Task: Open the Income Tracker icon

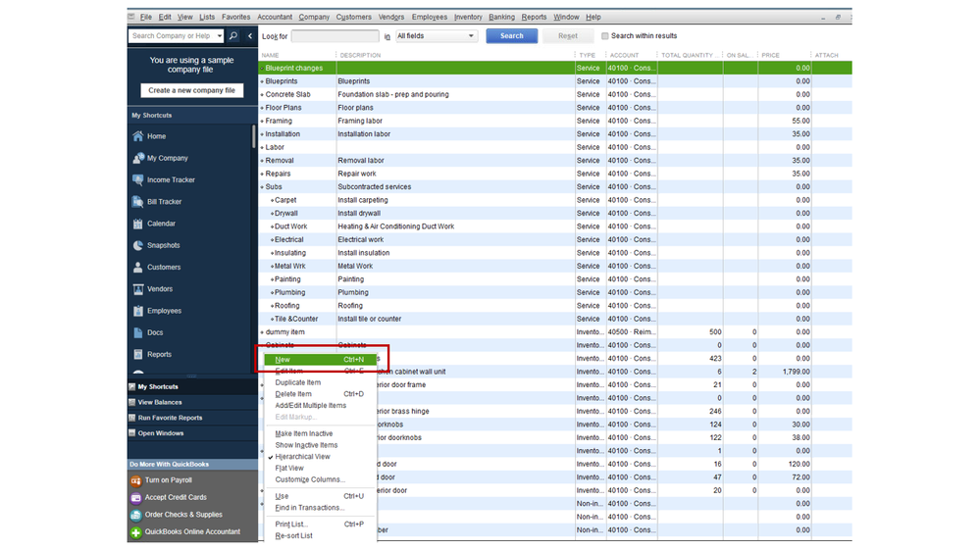Action: click(138, 180)
